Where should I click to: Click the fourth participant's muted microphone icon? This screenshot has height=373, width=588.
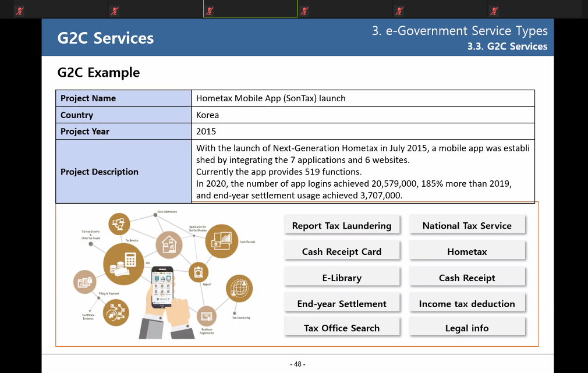[x=304, y=11]
